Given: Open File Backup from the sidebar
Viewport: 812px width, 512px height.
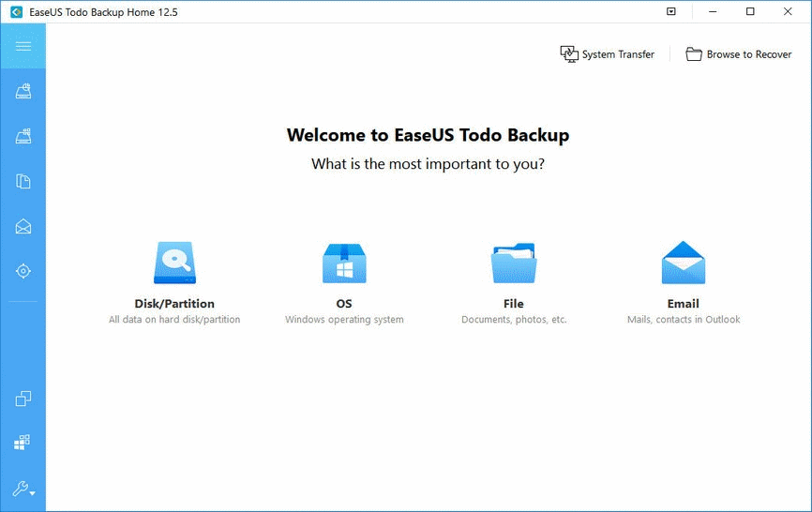Looking at the screenshot, I should pyautogui.click(x=23, y=181).
